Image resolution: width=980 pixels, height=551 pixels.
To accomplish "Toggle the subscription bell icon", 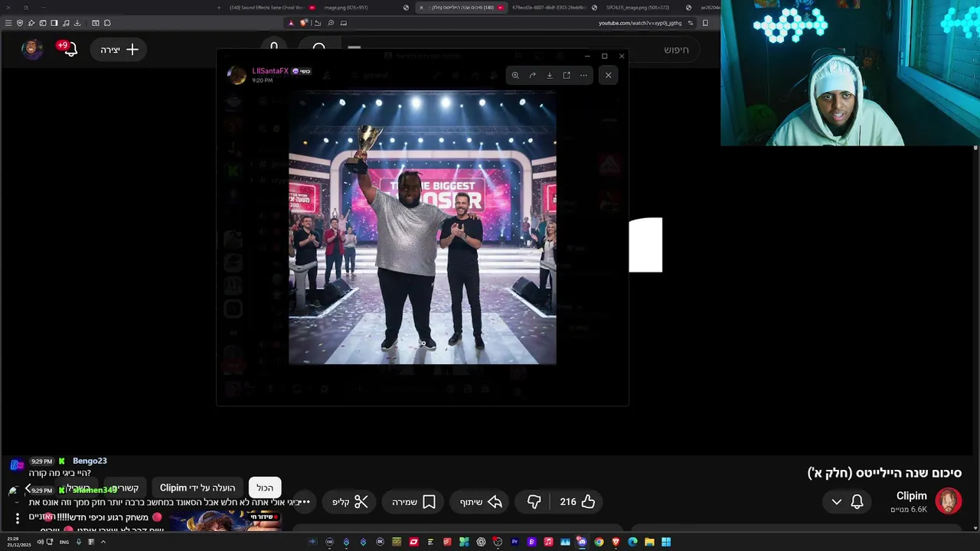I will point(857,502).
